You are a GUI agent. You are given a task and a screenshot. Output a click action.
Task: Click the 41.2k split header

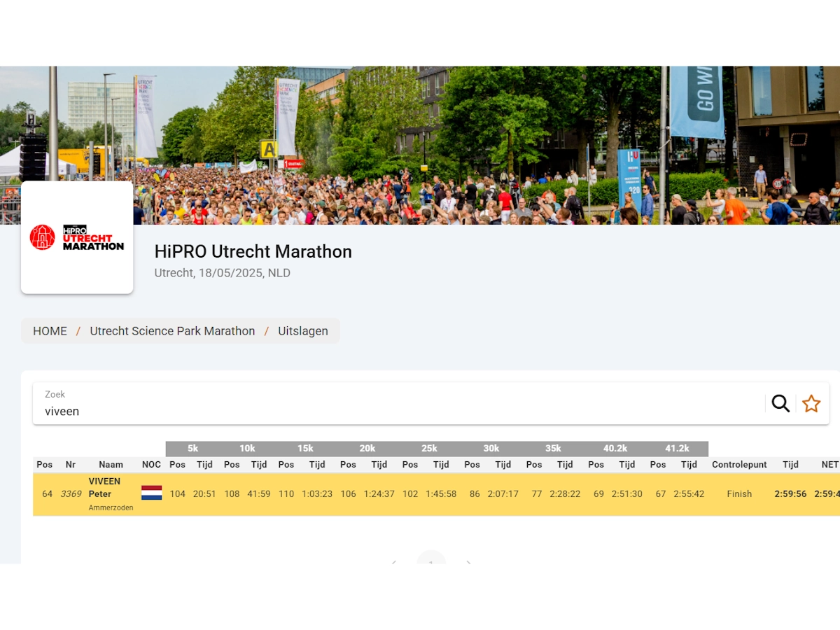click(677, 449)
